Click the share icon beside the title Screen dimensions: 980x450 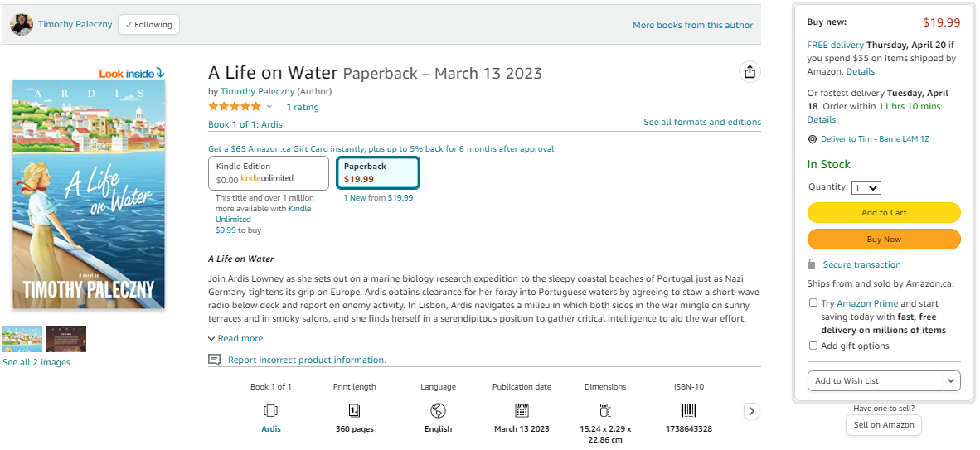pos(750,72)
